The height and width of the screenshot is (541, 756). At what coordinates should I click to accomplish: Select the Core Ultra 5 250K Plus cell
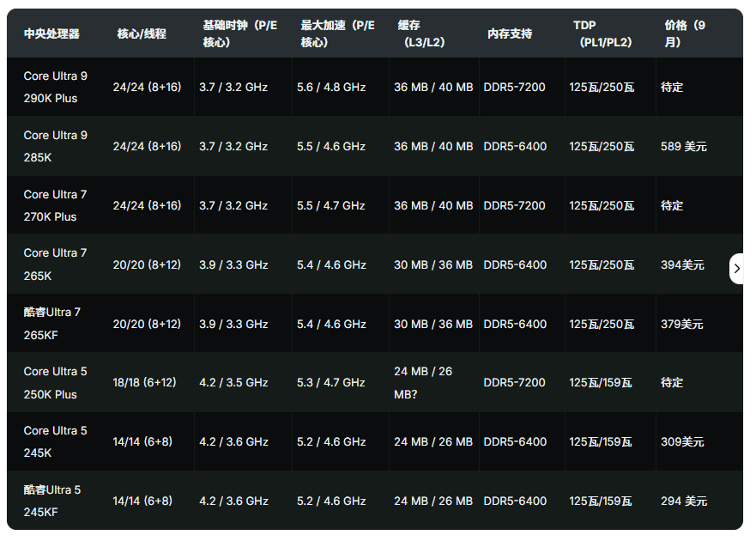click(x=56, y=383)
